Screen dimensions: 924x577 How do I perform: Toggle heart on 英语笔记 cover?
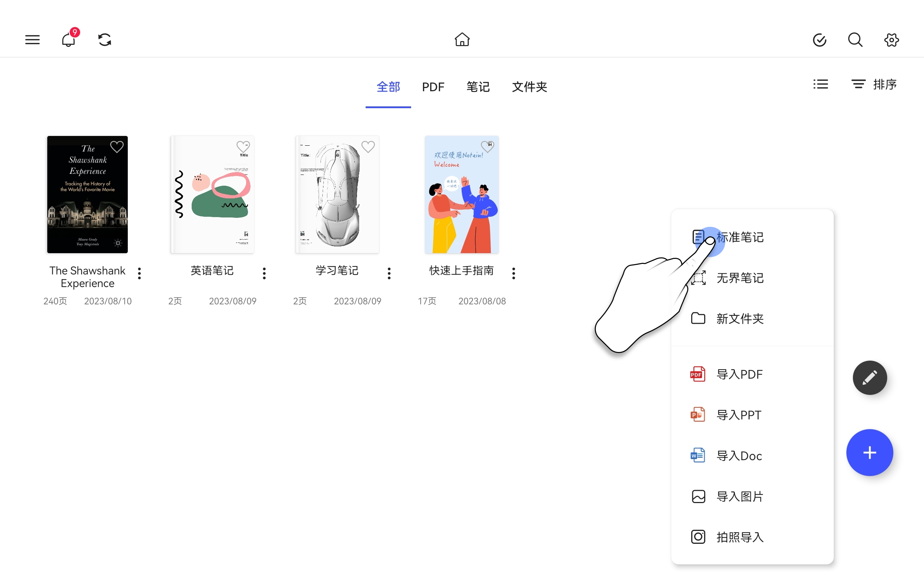243,147
